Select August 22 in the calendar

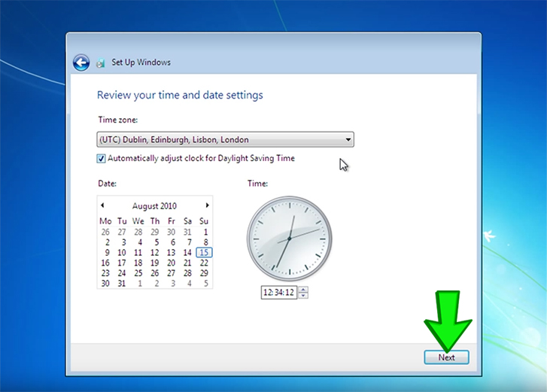tap(204, 263)
